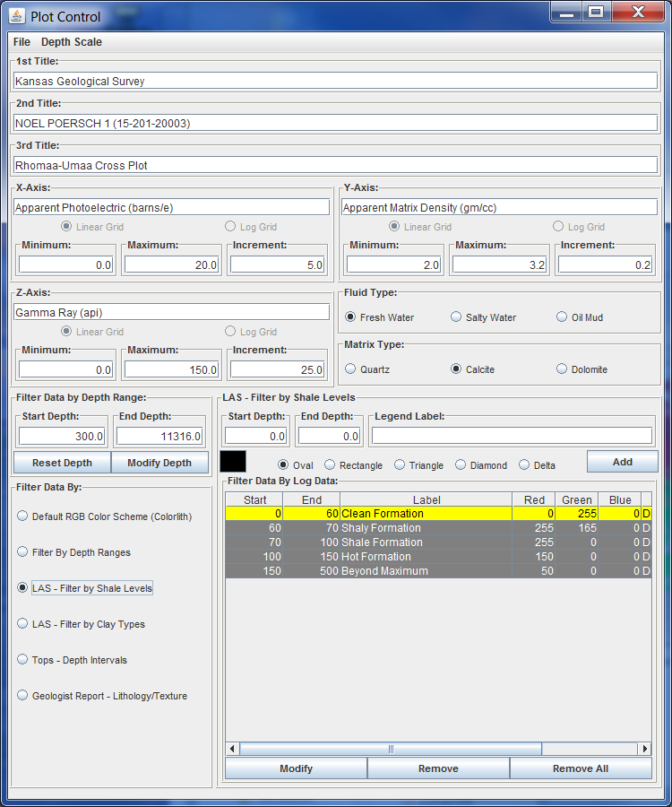Screen dimensions: 672x807
Task: Select the Beyond Maximum table row
Action: point(438,571)
